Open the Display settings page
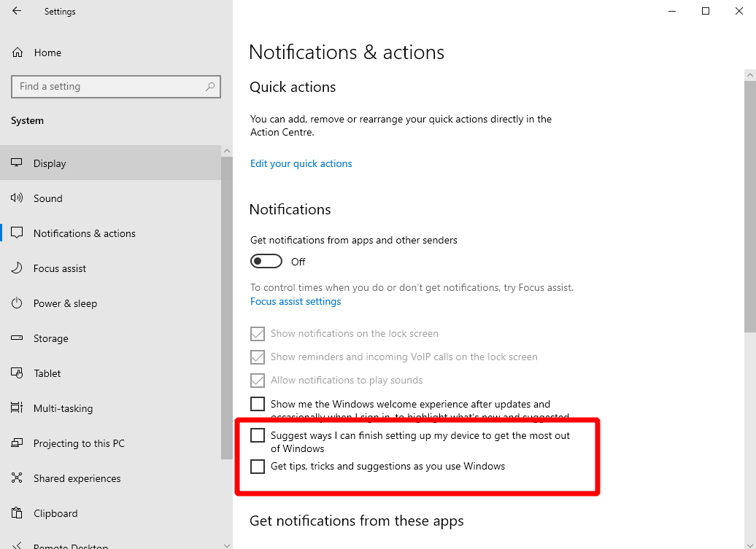756x549 pixels. pos(110,163)
